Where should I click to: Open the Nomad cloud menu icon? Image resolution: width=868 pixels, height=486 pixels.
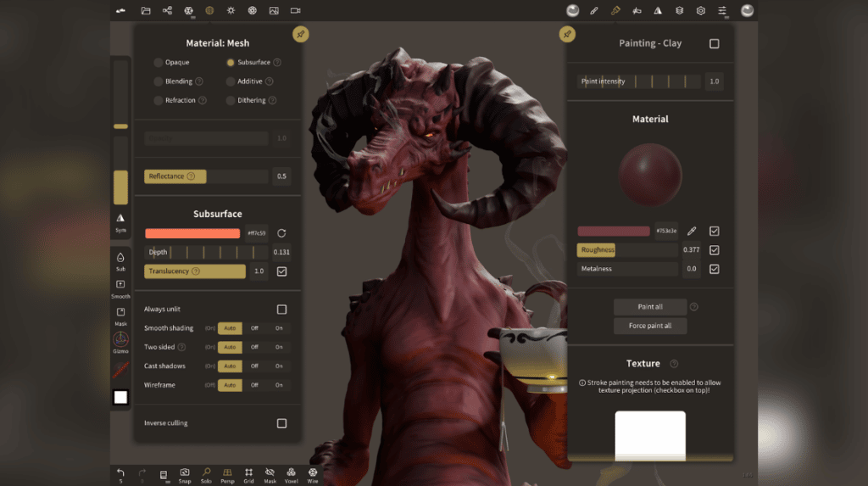120,10
